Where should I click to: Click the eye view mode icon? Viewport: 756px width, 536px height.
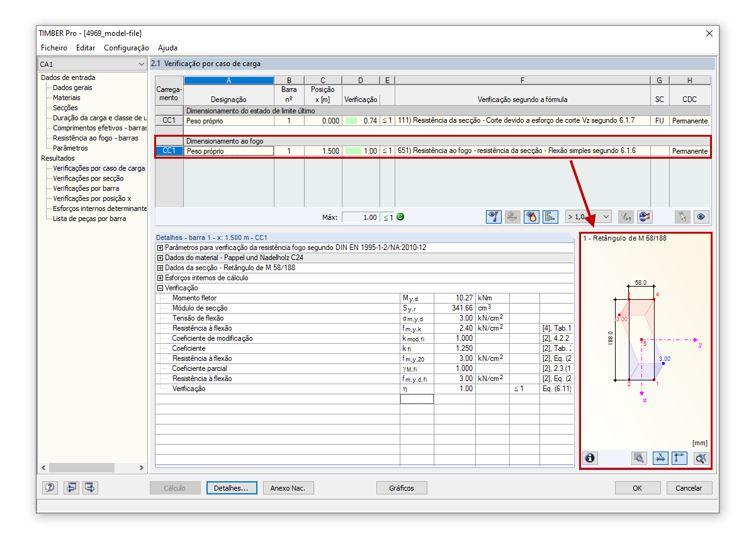[x=701, y=217]
